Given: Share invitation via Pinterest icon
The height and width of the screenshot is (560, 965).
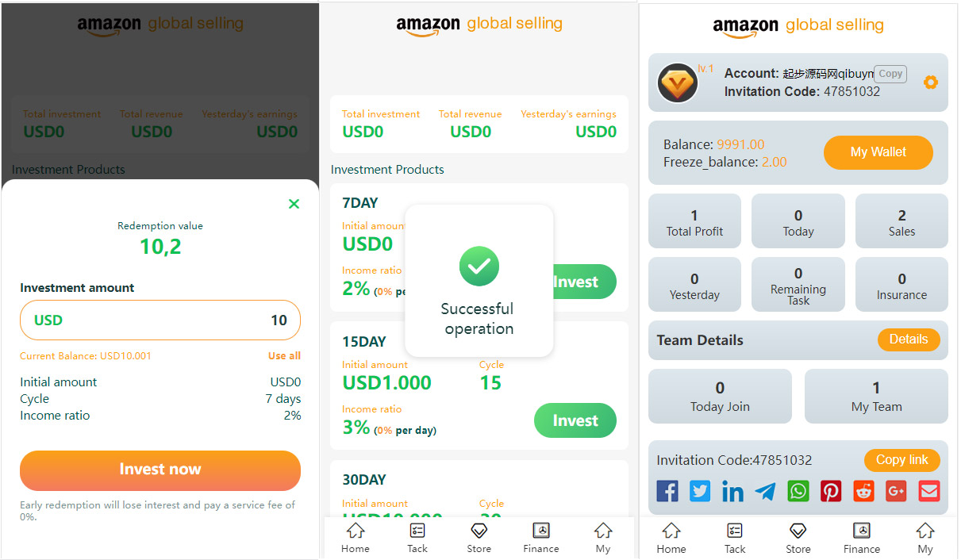Looking at the screenshot, I should tap(831, 491).
